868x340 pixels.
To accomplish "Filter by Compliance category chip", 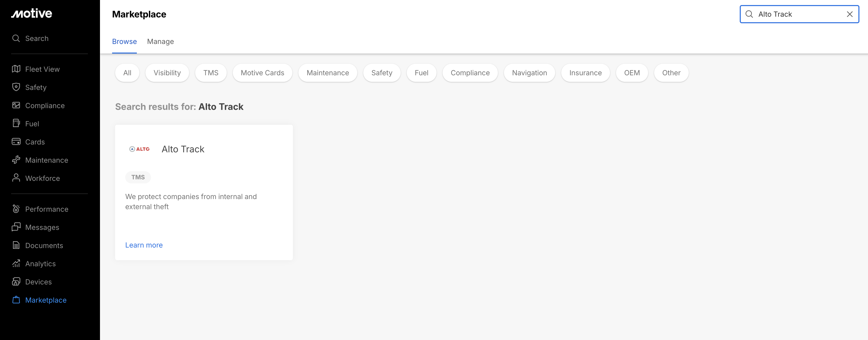I will pyautogui.click(x=470, y=73).
